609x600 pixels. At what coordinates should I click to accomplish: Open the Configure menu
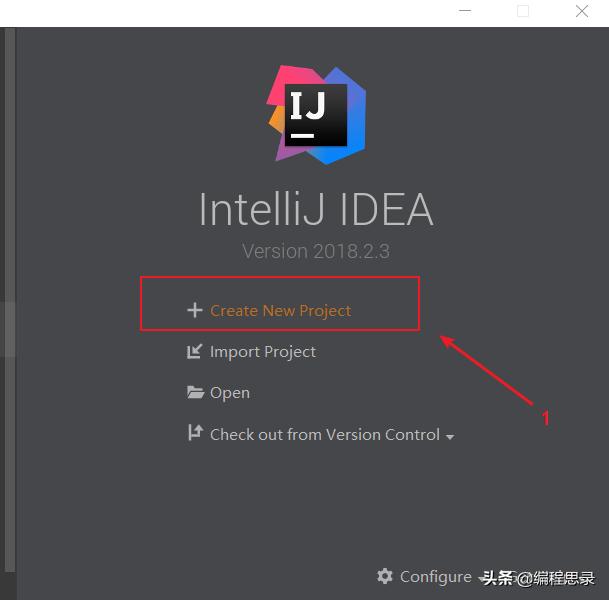pos(436,577)
